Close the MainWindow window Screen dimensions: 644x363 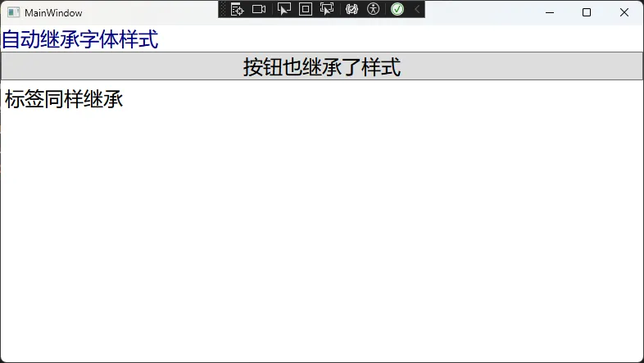(x=624, y=12)
